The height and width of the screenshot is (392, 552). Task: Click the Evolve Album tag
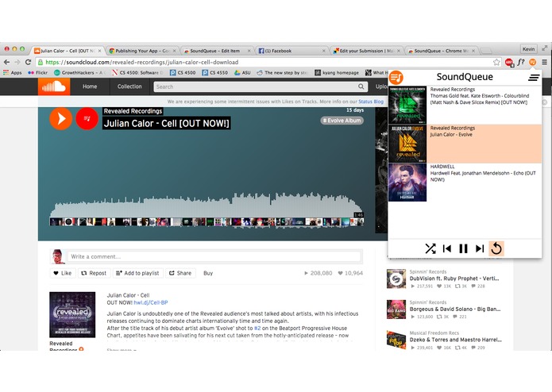pyautogui.click(x=342, y=121)
